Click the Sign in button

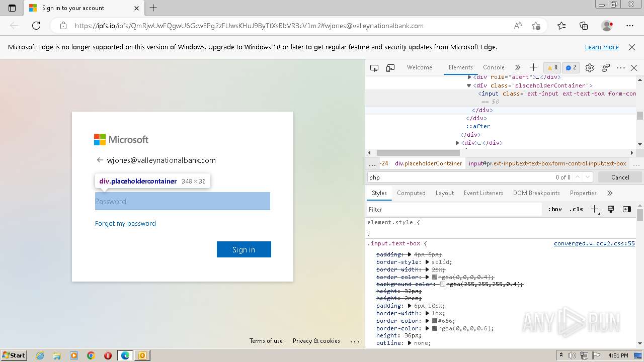tap(244, 249)
